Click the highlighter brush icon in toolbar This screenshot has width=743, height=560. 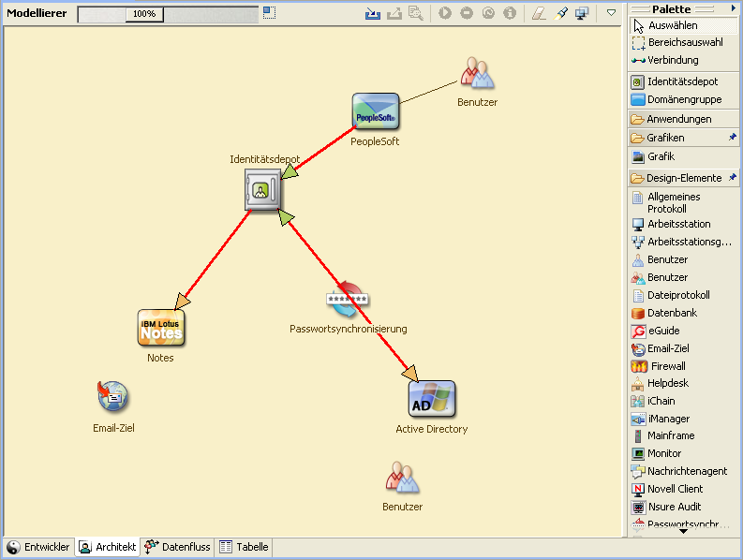(560, 13)
